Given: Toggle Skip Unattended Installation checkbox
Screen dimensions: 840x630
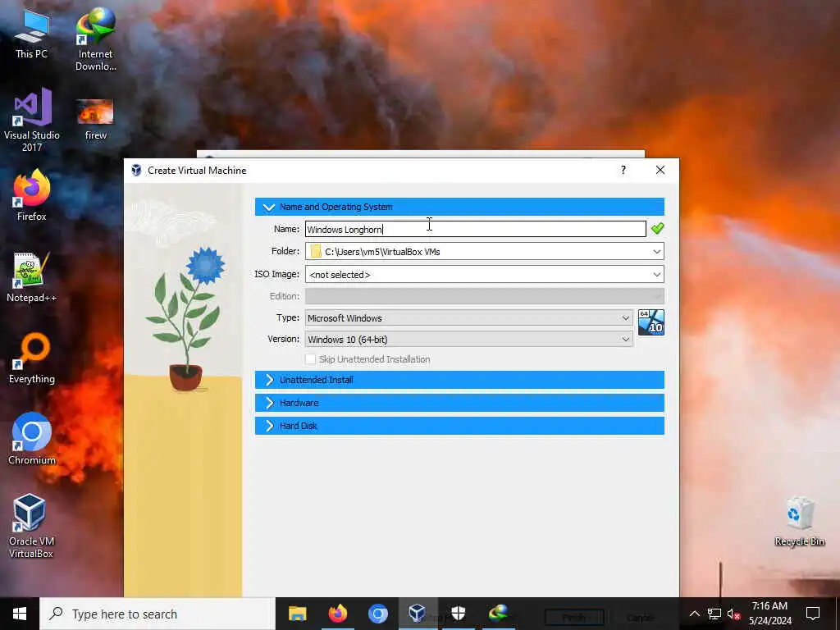Looking at the screenshot, I should tap(310, 359).
